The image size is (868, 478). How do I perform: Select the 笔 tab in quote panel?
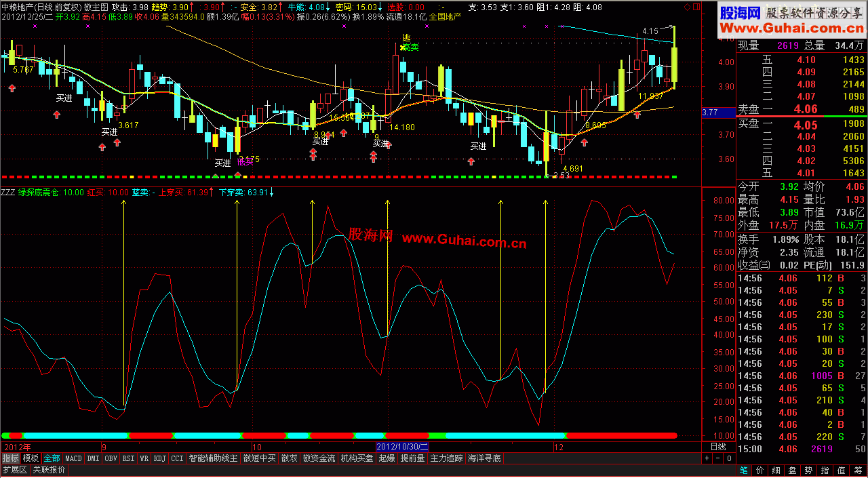[x=743, y=470]
